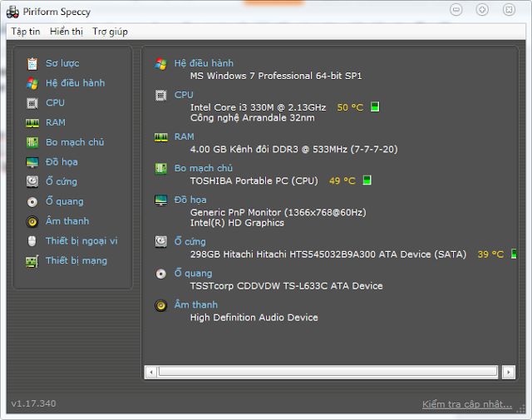Screen dimensions: 532x420
Task: Click Ổ quang heading in summary
Action: pos(194,273)
